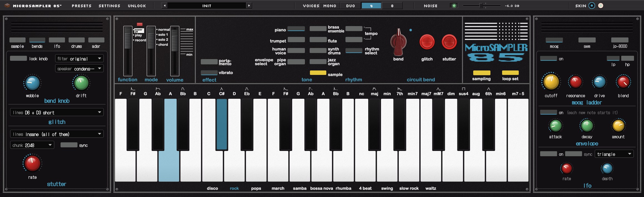Viewport: 644px width, 197px height.
Task: Toggle the stutter sync switch
Action: [x=69, y=145]
